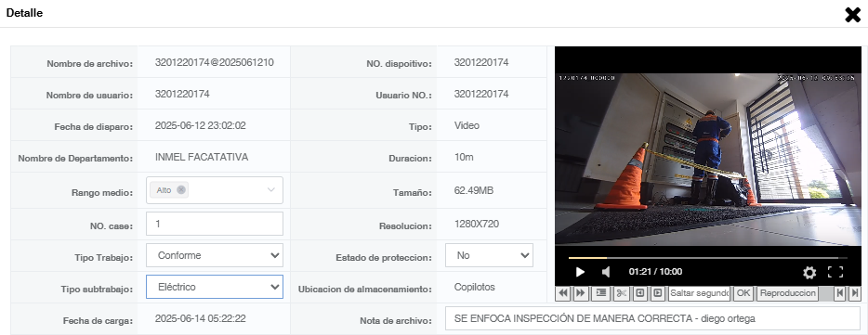Image resolution: width=868 pixels, height=335 pixels.
Task: Click the video progress bar
Action: tap(707, 258)
